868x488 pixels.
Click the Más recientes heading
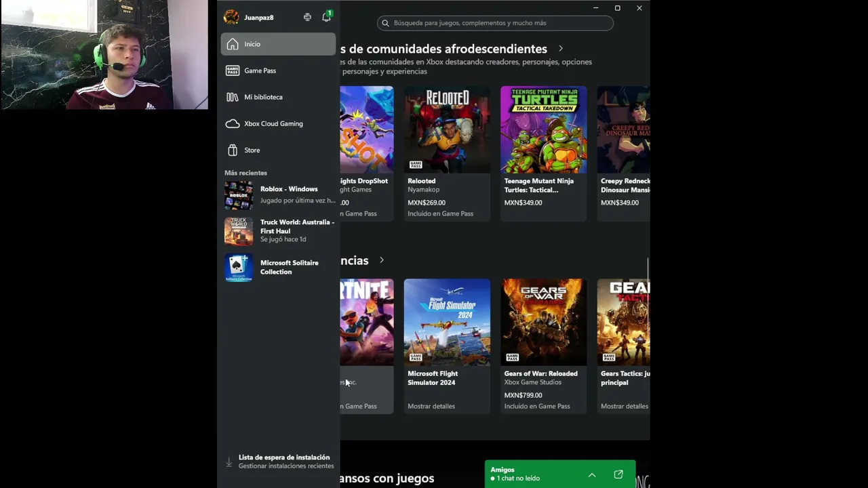[x=245, y=173]
